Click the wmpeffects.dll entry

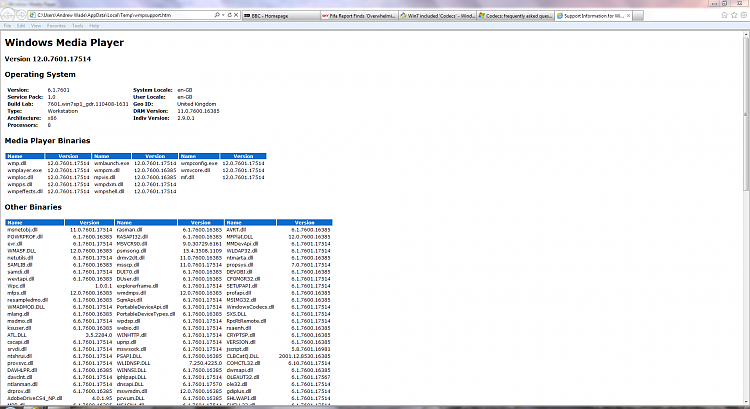[25, 191]
